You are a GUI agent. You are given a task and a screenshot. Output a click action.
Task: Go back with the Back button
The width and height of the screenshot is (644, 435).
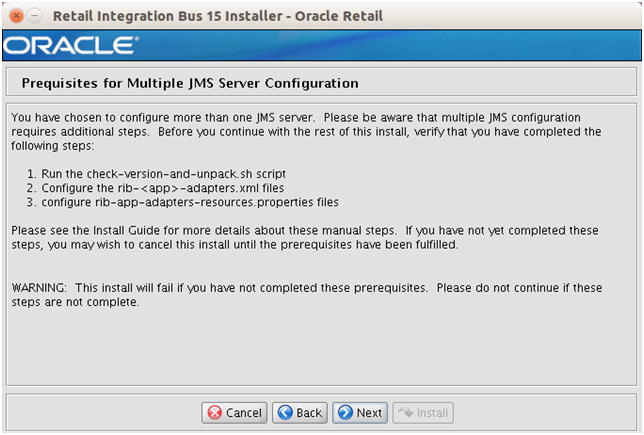(300, 412)
